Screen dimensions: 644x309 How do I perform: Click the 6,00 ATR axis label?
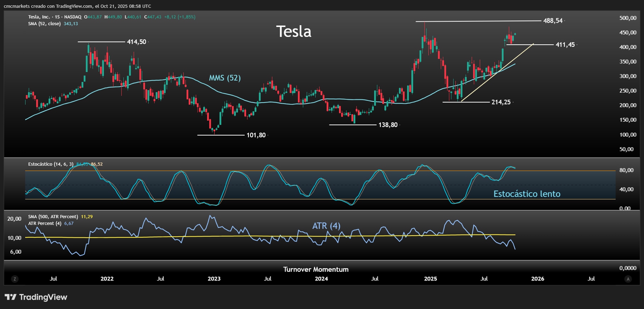click(x=16, y=252)
